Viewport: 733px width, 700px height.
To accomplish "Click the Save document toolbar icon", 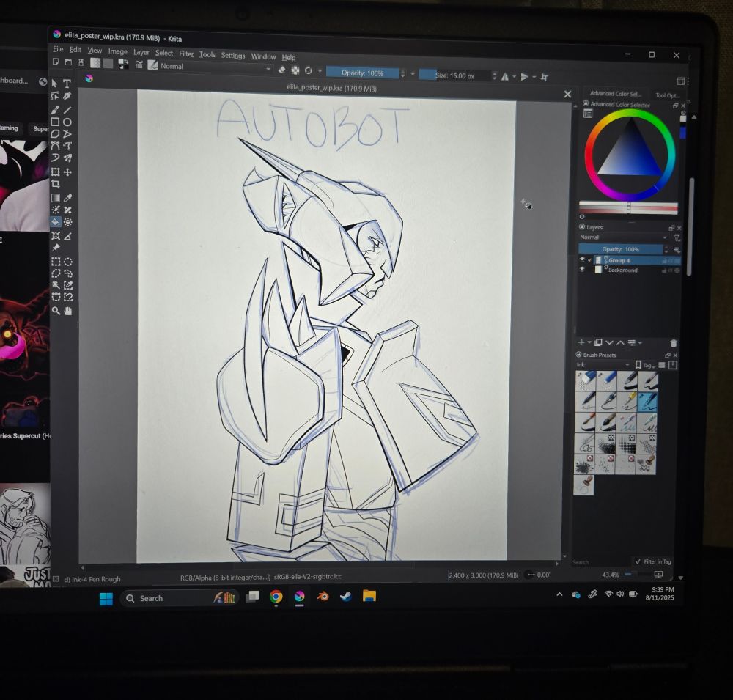I will [x=81, y=62].
